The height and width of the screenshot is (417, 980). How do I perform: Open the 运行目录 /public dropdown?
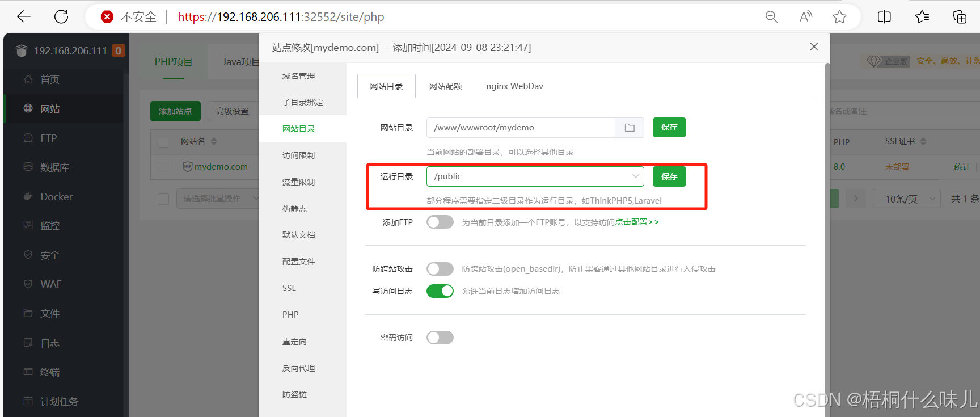coord(535,176)
